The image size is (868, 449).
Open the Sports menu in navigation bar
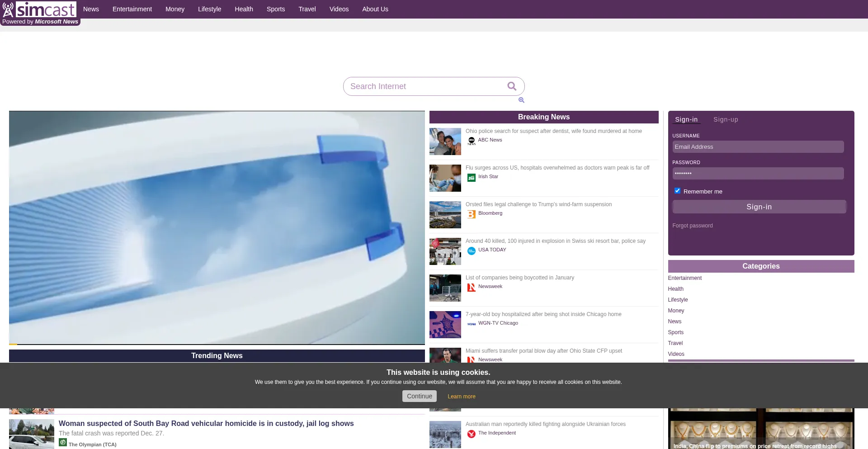pos(275,9)
